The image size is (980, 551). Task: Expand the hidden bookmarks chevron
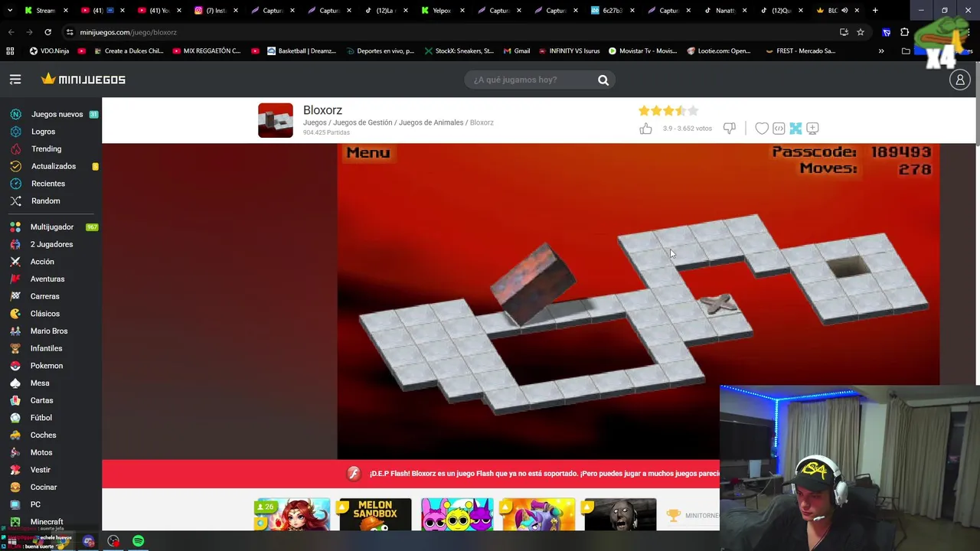[881, 51]
